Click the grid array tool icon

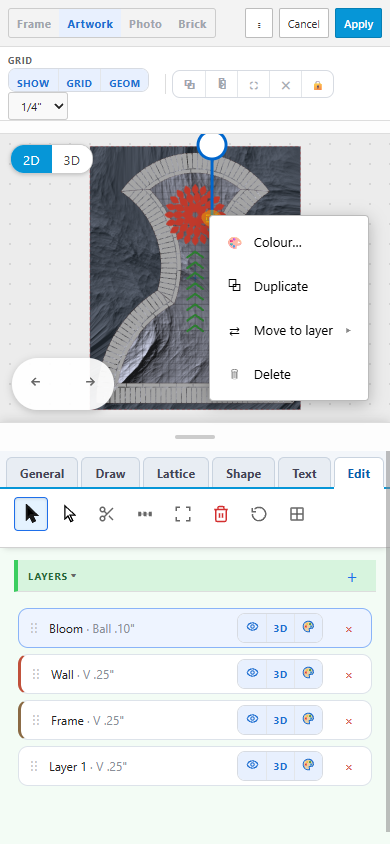(x=297, y=514)
